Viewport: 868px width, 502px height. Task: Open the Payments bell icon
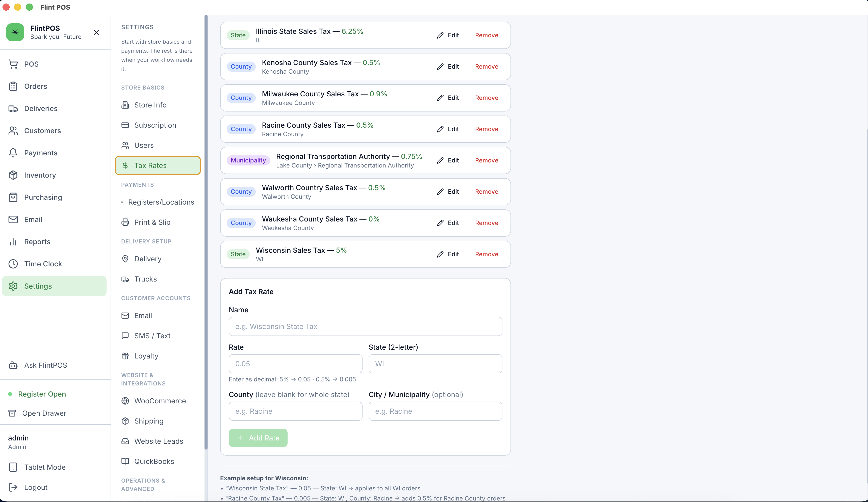[x=13, y=153]
